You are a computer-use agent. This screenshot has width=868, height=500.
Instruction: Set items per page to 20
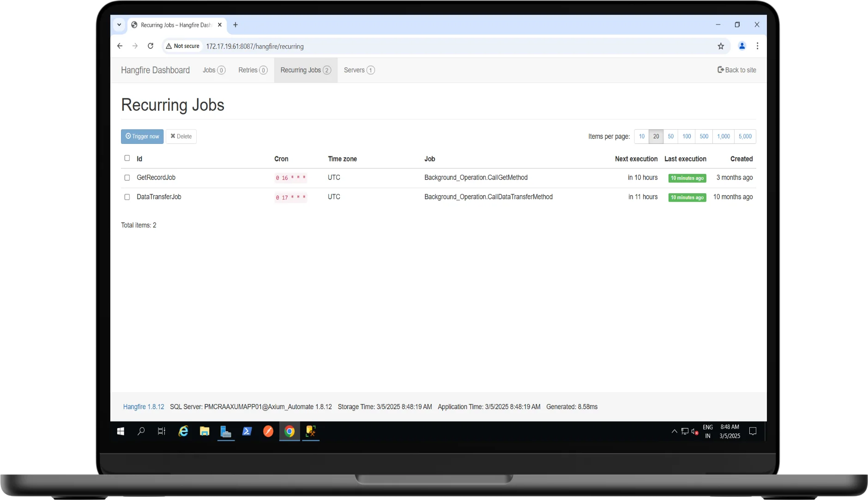pos(656,137)
